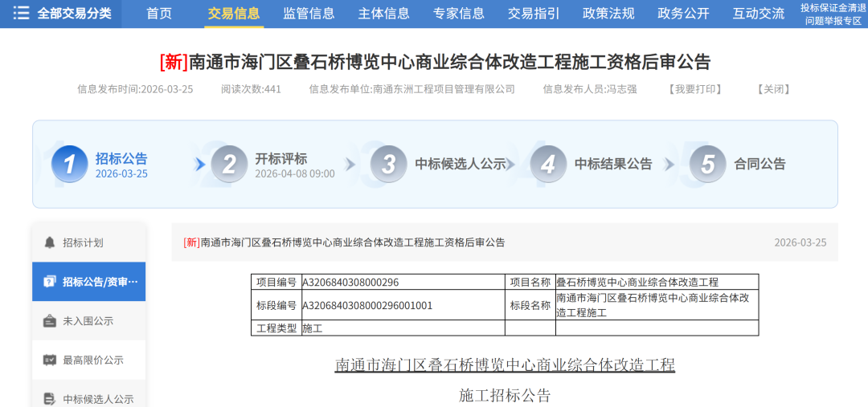Go to 首页 in the navigation bar
Screen dimensions: 868x407
(159, 14)
